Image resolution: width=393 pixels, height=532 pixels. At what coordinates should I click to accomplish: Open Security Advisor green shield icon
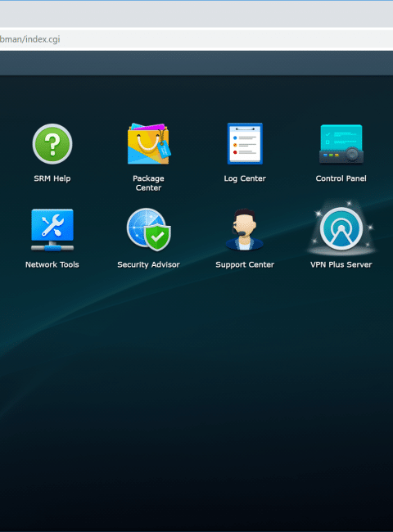[x=149, y=230]
